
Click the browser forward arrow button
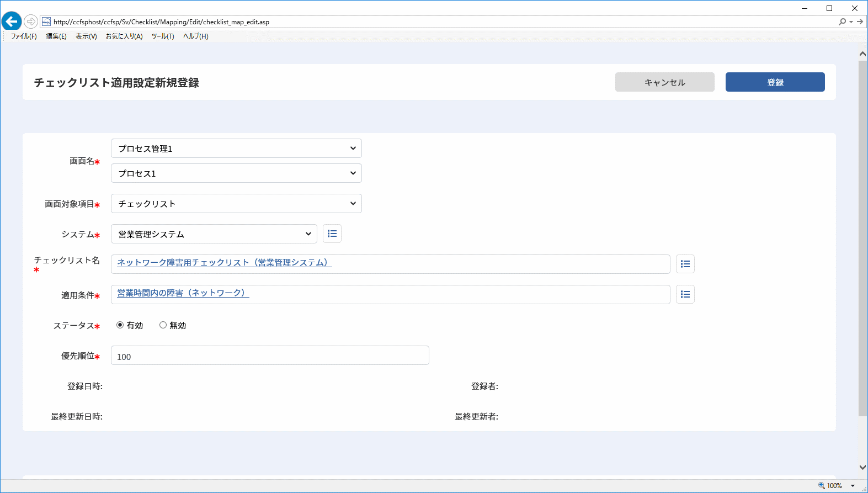click(31, 22)
